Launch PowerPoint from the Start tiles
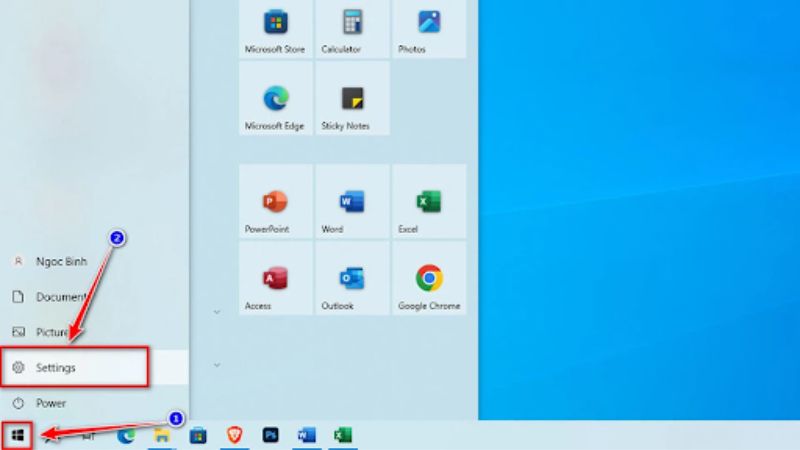The image size is (800, 450). pyautogui.click(x=275, y=205)
